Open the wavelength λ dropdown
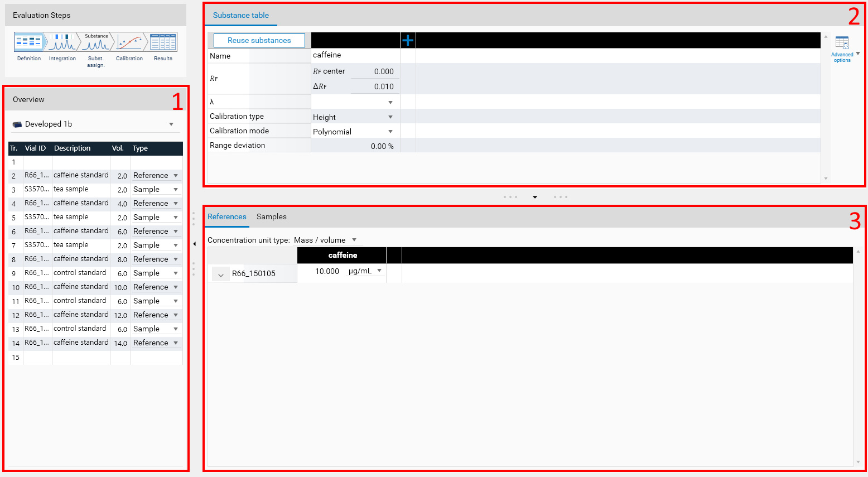This screenshot has height=477, width=868. click(390, 102)
